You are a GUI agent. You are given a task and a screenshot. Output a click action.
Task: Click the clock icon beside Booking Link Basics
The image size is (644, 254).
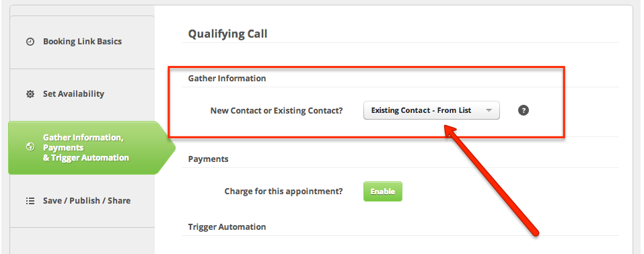pos(30,42)
